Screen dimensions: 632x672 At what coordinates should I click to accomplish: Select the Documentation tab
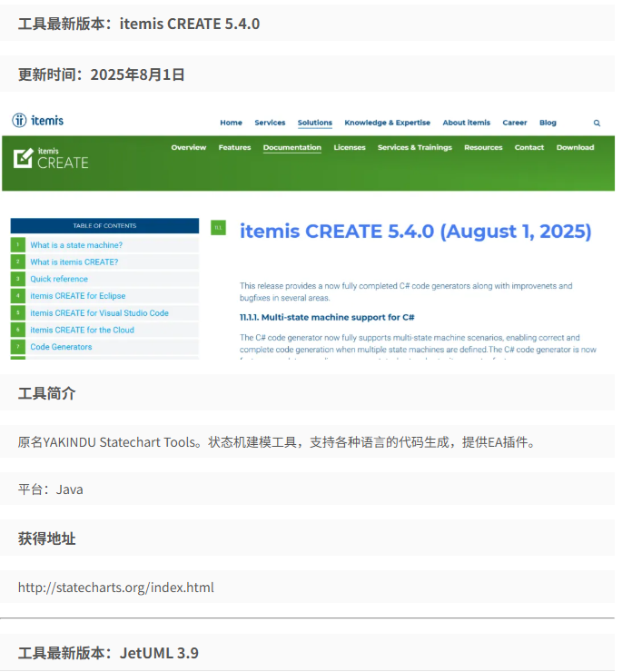291,147
